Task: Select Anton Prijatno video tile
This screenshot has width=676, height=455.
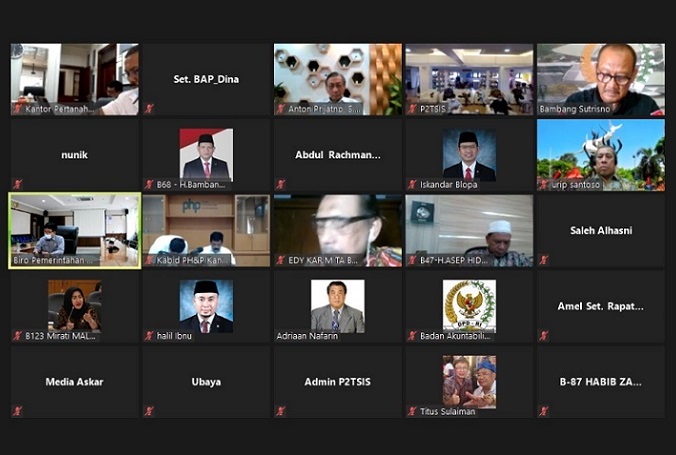Action: pyautogui.click(x=338, y=79)
